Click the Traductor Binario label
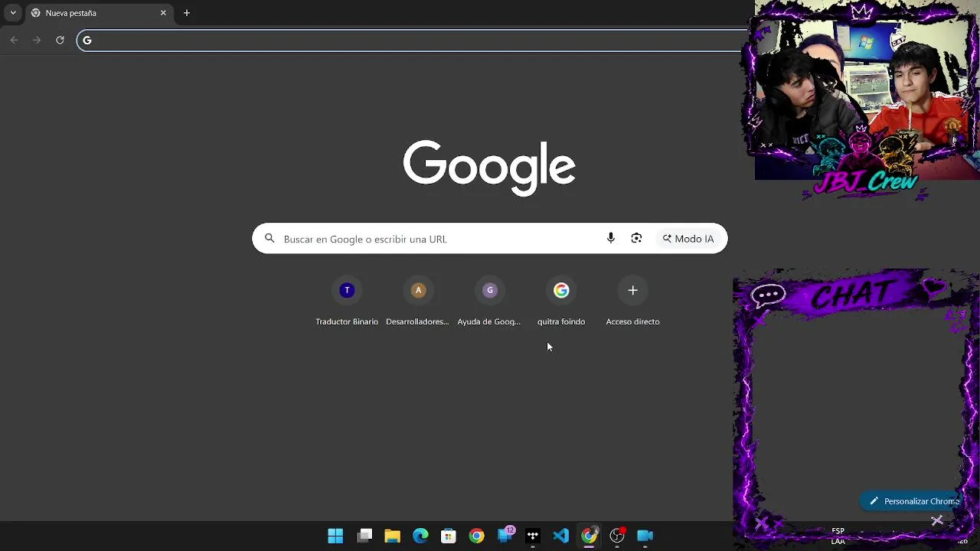 click(x=347, y=321)
